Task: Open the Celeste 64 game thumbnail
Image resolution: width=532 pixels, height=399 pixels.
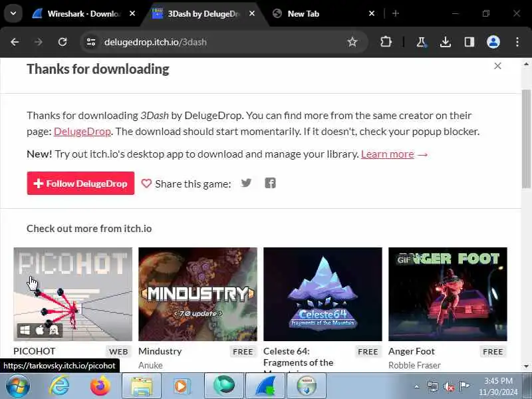Action: 323,294
